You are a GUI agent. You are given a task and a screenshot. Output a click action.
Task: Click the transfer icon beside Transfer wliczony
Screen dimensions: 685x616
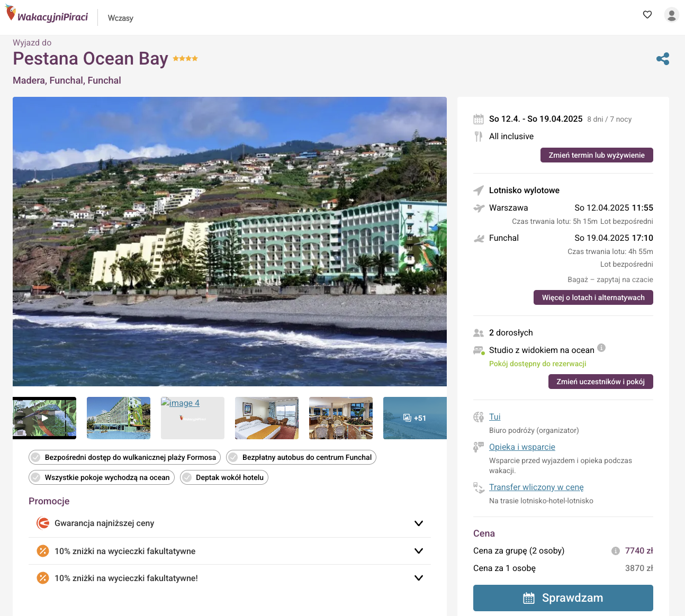[479, 487]
